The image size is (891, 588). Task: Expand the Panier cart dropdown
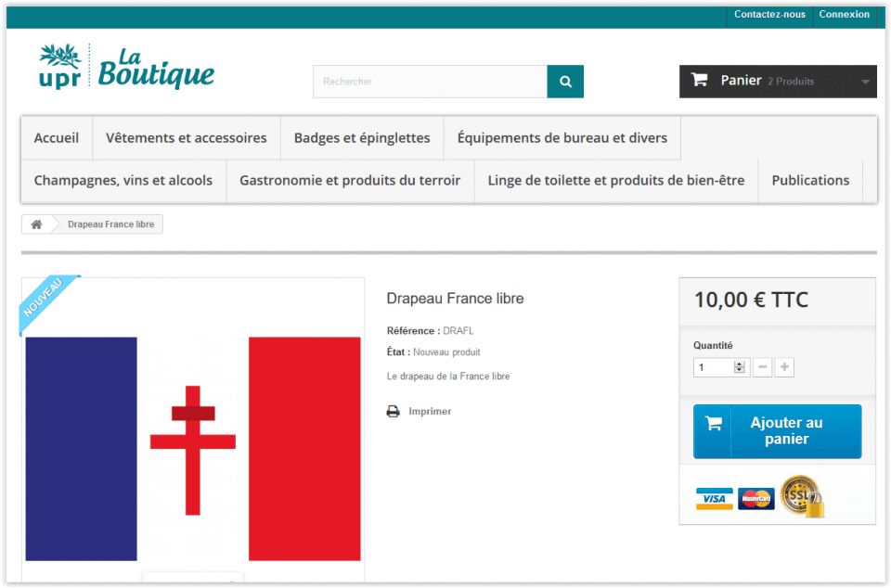tap(864, 82)
